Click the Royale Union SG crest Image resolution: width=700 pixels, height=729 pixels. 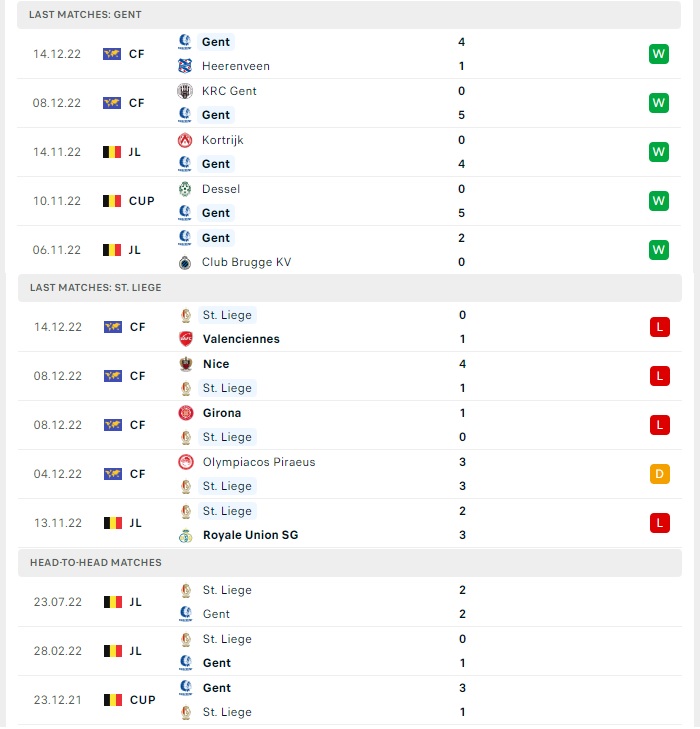(x=186, y=535)
